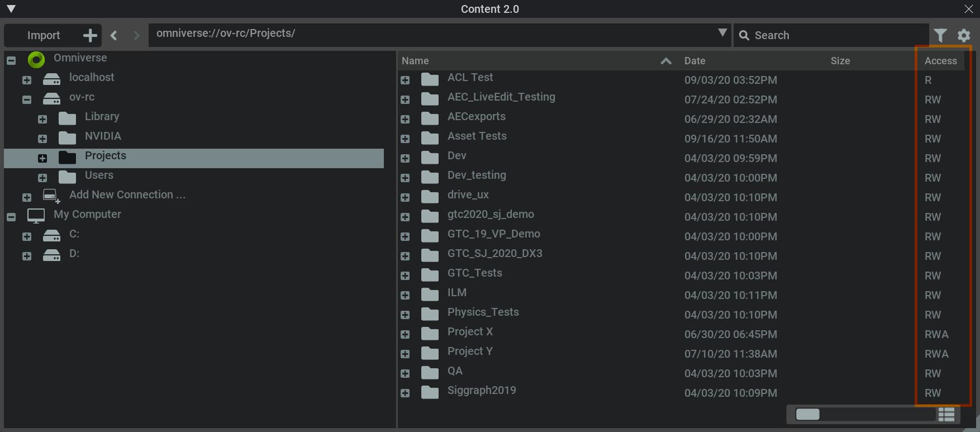980x432 pixels.
Task: Open the panel menu triangle at top left
Action: tap(11, 9)
